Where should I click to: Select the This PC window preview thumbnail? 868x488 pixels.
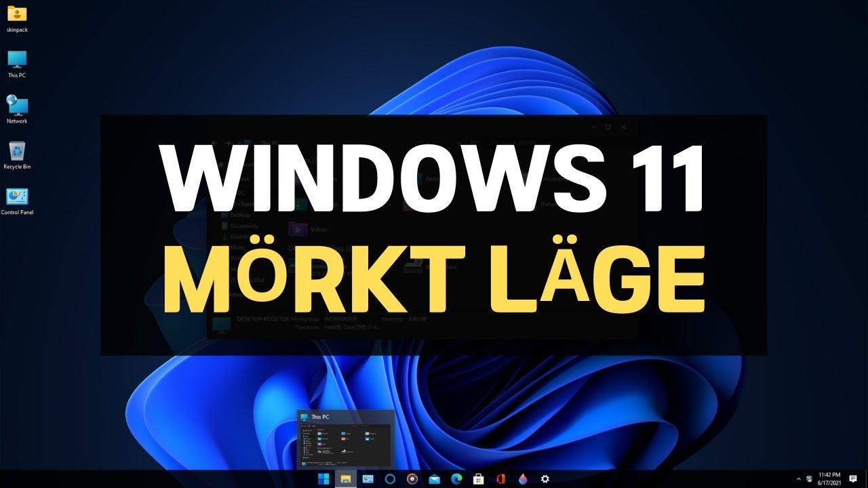coord(346,439)
